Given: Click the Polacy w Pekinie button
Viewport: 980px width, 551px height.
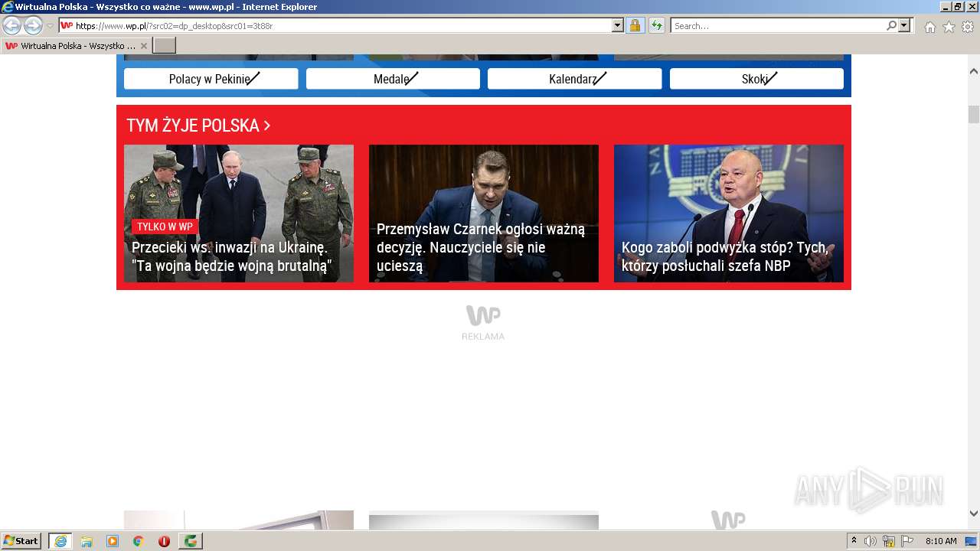Looking at the screenshot, I should (211, 79).
